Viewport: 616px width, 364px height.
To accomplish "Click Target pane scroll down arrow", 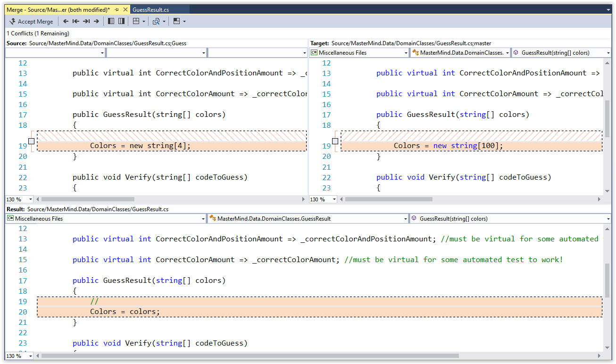I will pyautogui.click(x=608, y=191).
